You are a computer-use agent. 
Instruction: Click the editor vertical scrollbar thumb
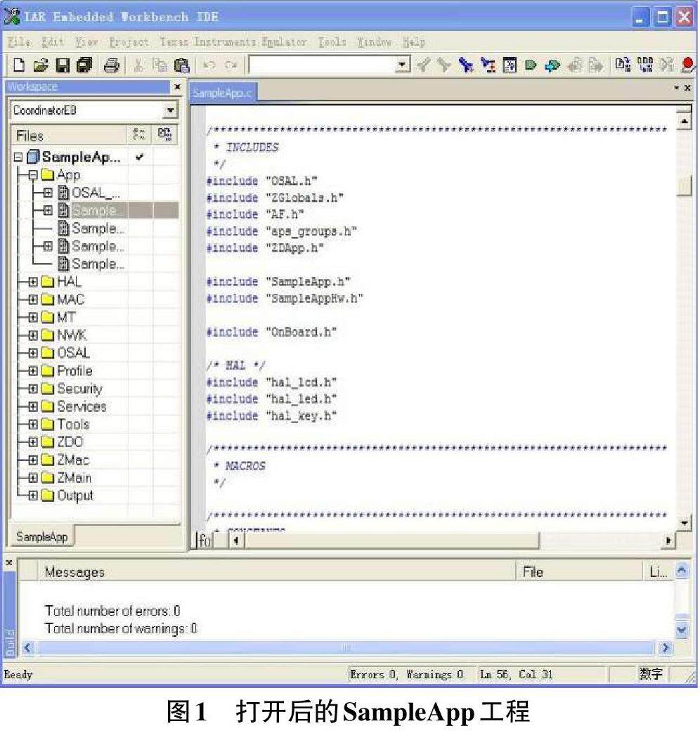click(x=684, y=185)
